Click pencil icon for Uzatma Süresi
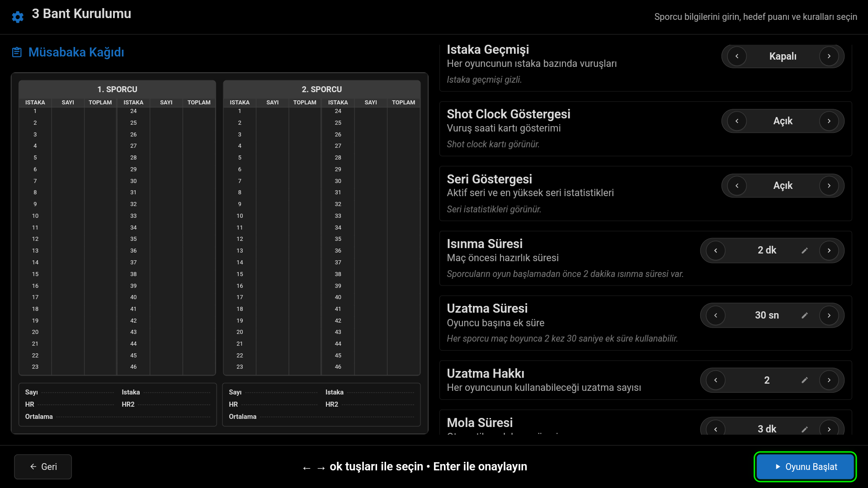This screenshot has width=868, height=488. click(x=804, y=315)
